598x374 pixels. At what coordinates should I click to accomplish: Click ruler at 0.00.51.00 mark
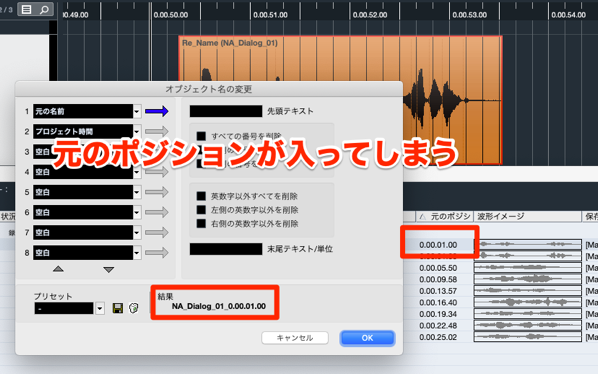(x=270, y=15)
